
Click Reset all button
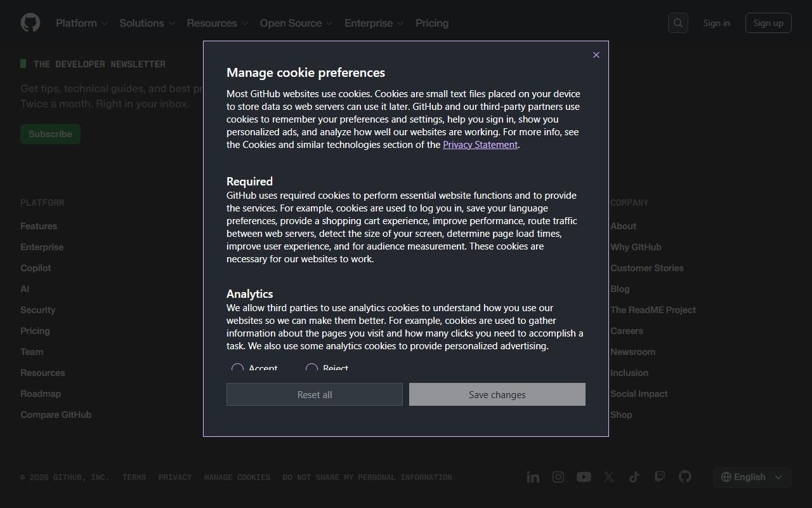[x=315, y=394]
